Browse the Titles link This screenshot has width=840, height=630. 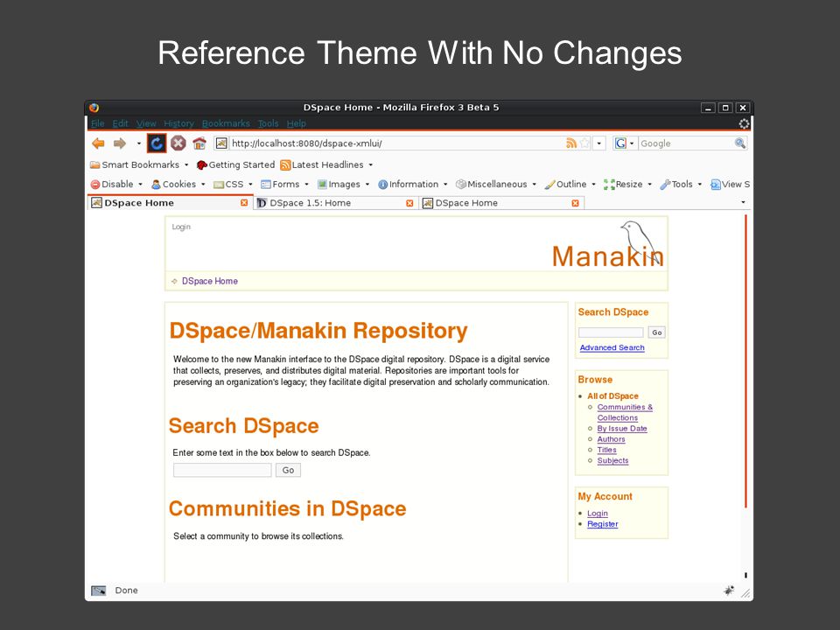(x=607, y=450)
